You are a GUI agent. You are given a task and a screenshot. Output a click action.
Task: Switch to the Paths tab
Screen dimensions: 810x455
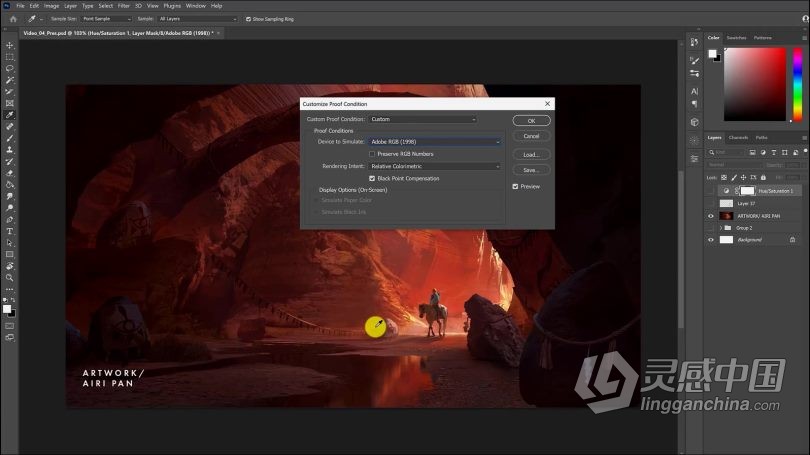pyautogui.click(x=761, y=138)
